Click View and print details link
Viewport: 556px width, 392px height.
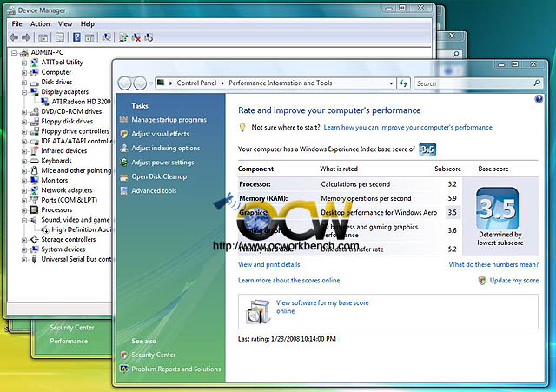pos(268,264)
